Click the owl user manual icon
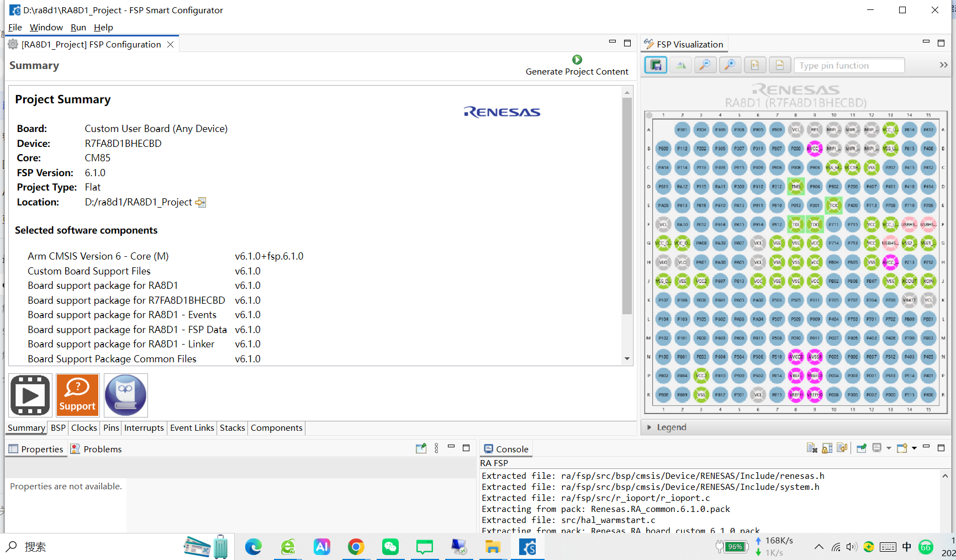This screenshot has height=560, width=956. pos(125,395)
